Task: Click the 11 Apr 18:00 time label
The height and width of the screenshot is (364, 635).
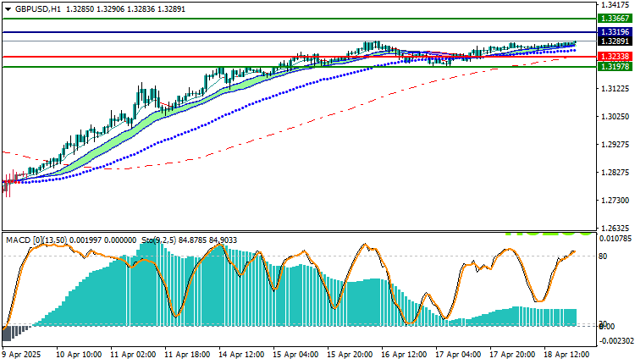Action: point(187,355)
